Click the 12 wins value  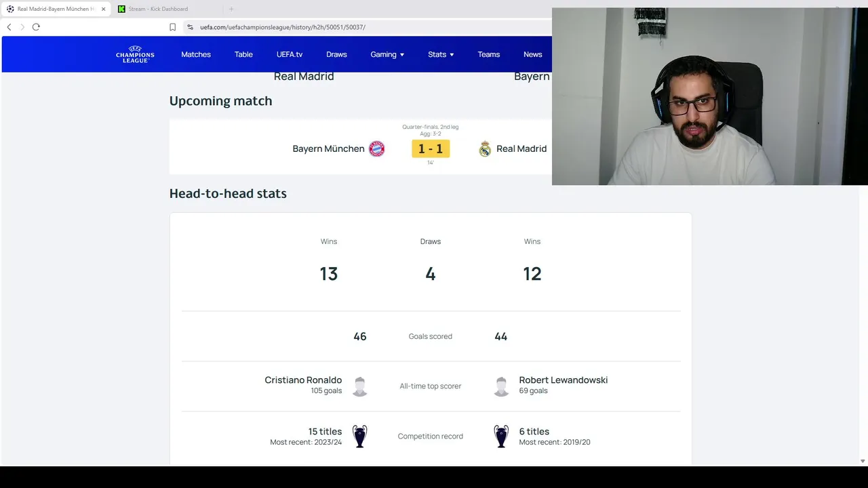click(532, 274)
